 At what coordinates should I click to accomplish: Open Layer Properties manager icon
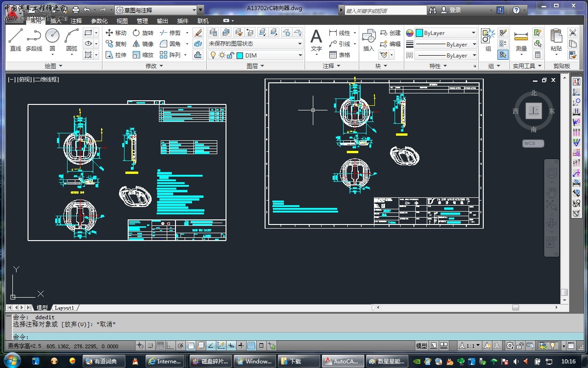point(213,32)
